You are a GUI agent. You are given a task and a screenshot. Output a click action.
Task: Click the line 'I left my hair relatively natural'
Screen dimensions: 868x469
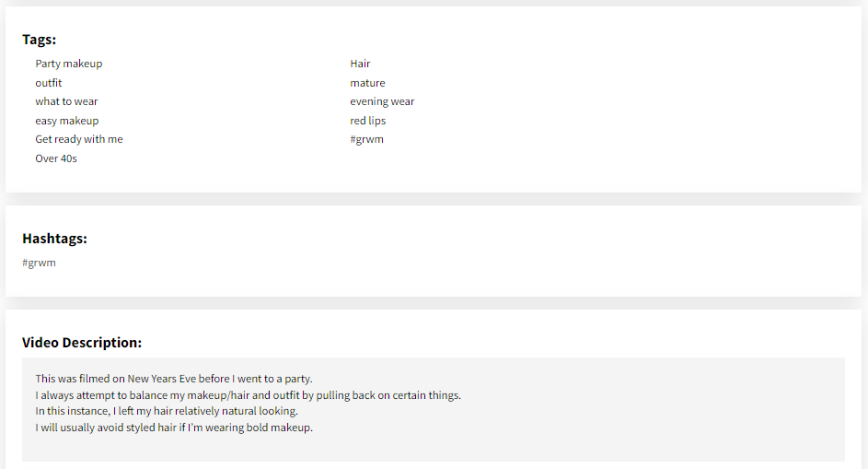[x=167, y=411]
